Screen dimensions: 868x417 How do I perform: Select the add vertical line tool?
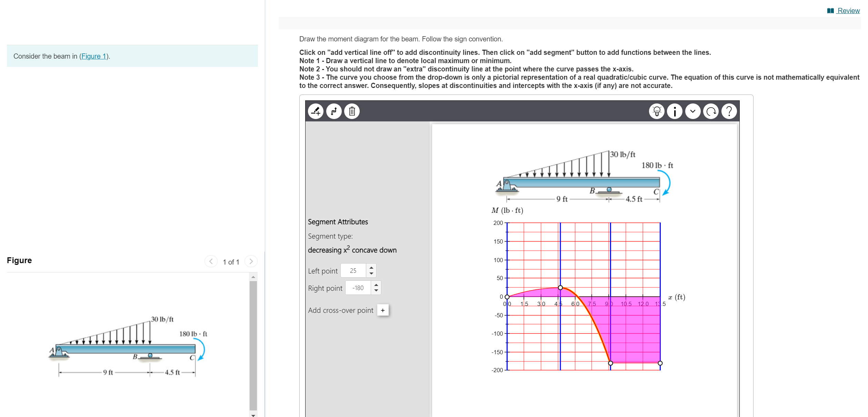pyautogui.click(x=334, y=111)
